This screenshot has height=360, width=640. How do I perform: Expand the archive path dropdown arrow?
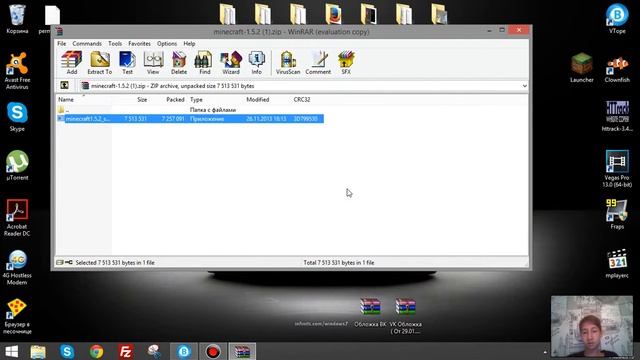(524, 86)
